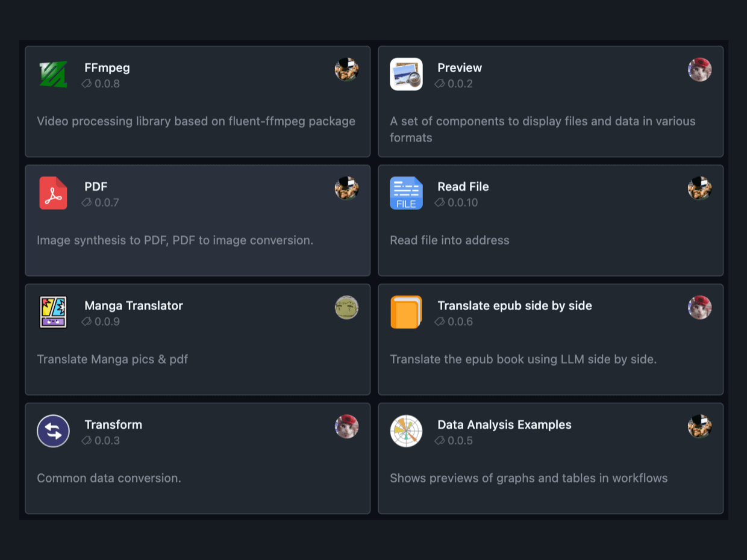The height and width of the screenshot is (560, 747).
Task: Open the Manga Translator author avatar
Action: 346,308
